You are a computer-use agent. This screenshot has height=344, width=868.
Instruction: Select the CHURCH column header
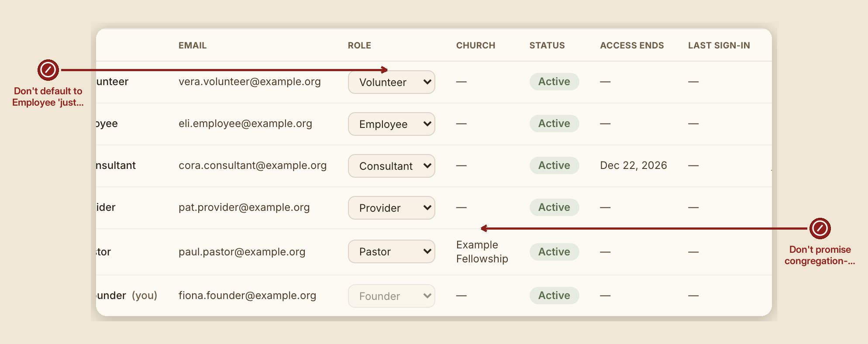pos(475,45)
